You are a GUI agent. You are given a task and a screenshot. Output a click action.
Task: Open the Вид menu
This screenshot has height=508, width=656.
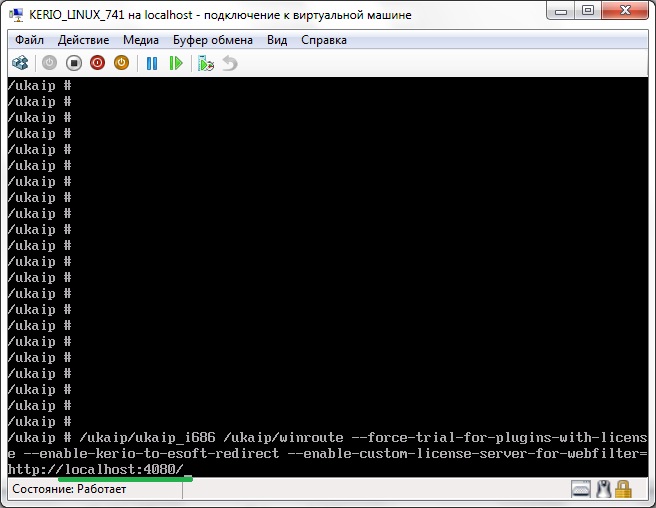277,40
